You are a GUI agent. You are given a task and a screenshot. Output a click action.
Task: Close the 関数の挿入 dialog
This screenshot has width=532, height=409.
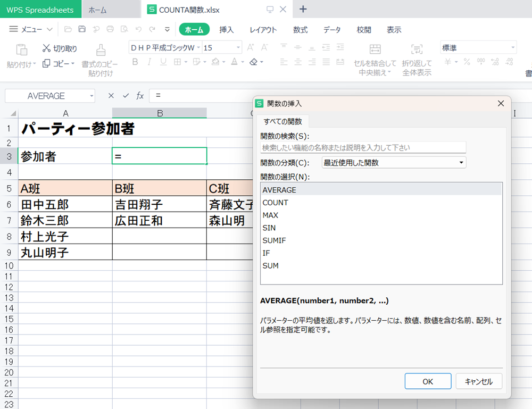click(501, 103)
